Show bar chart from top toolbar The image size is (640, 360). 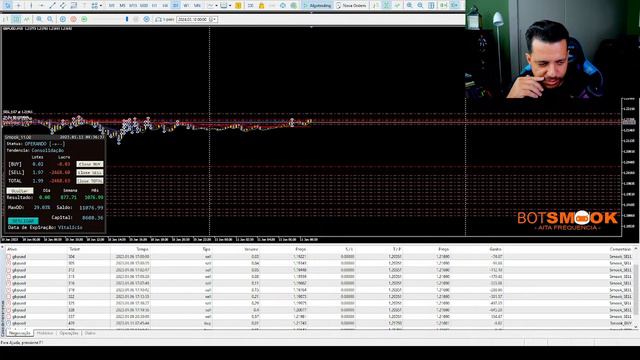click(x=375, y=5)
